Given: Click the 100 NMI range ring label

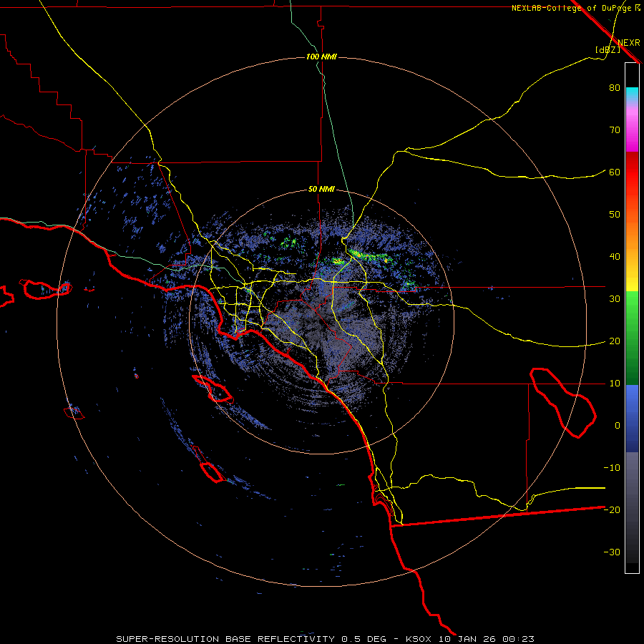Looking at the screenshot, I should pyautogui.click(x=321, y=57).
